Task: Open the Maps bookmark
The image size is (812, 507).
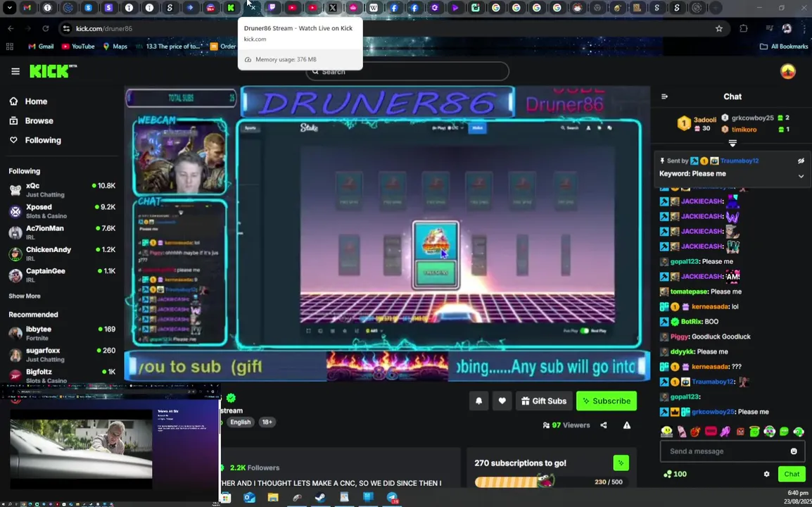Action: point(115,46)
